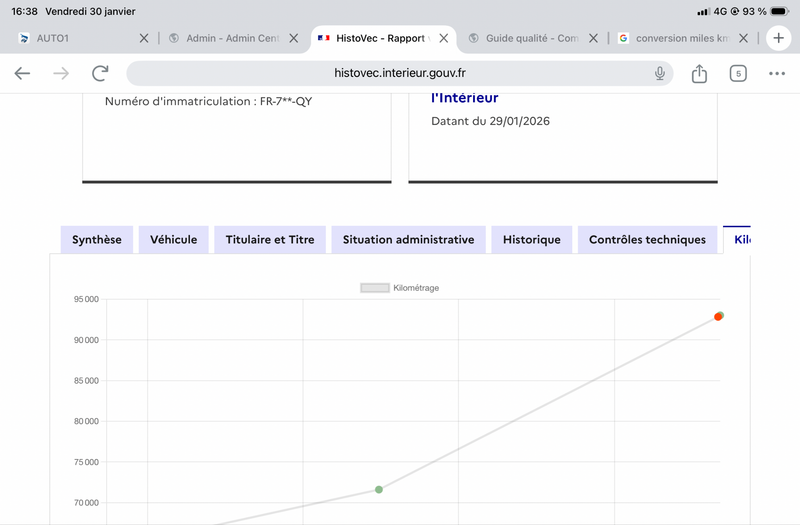Reload the HistoVec page
800x525 pixels.
point(100,73)
